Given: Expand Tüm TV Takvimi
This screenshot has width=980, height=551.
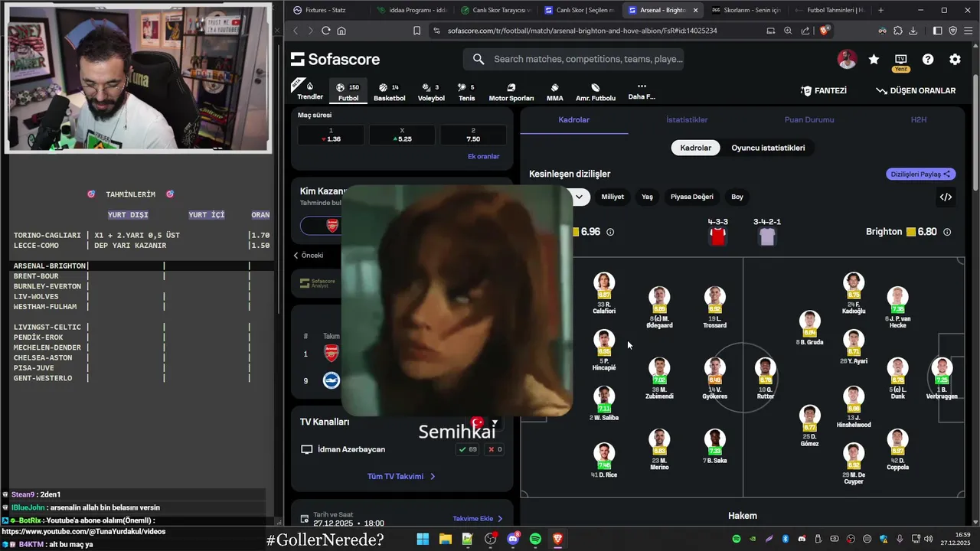Looking at the screenshot, I should coord(401,476).
